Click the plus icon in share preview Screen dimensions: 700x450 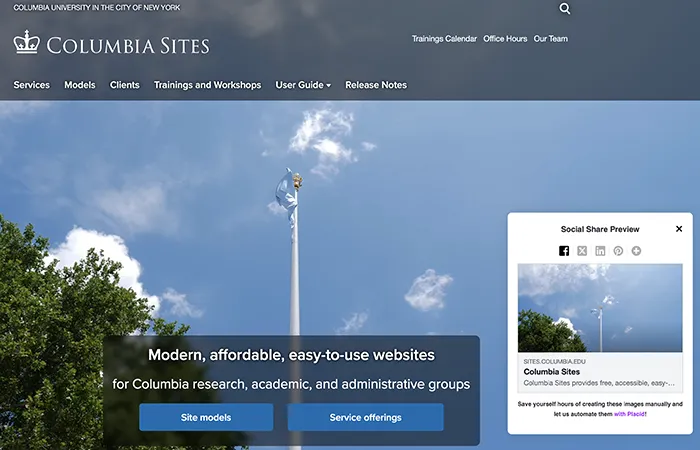(636, 251)
